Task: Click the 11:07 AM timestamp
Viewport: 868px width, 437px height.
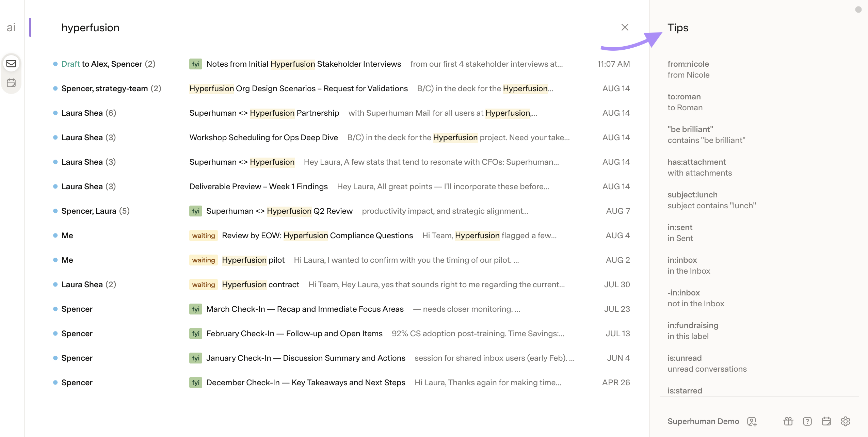Action: (613, 64)
